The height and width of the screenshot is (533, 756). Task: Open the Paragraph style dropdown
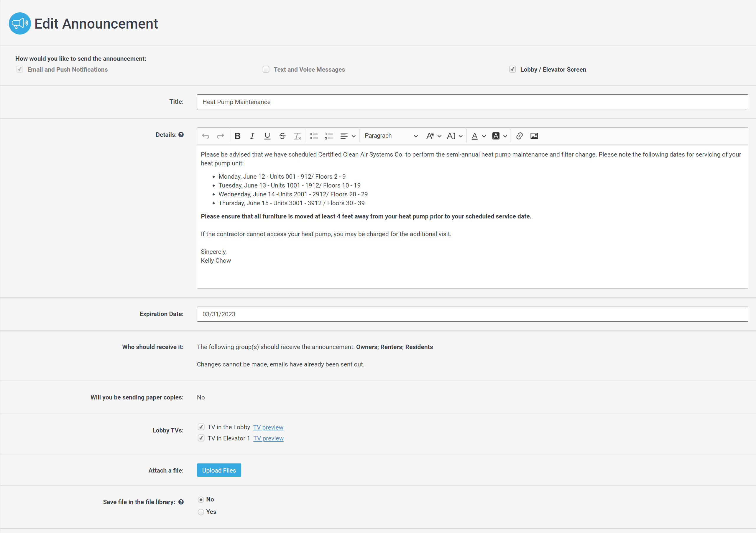click(390, 136)
